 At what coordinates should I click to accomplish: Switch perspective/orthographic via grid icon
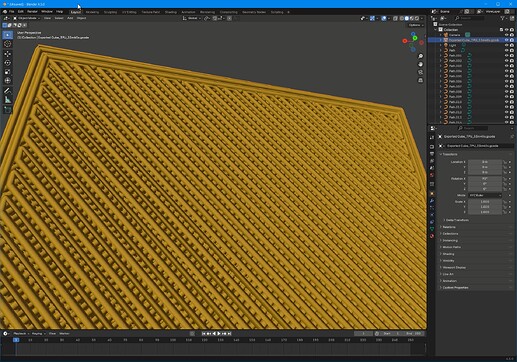[420, 80]
